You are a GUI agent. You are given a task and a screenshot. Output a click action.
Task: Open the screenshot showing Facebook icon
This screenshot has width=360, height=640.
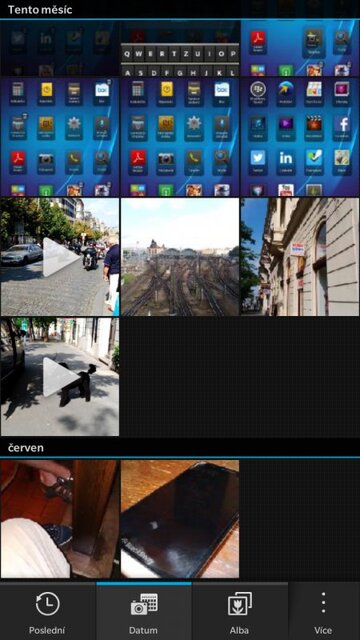300,137
